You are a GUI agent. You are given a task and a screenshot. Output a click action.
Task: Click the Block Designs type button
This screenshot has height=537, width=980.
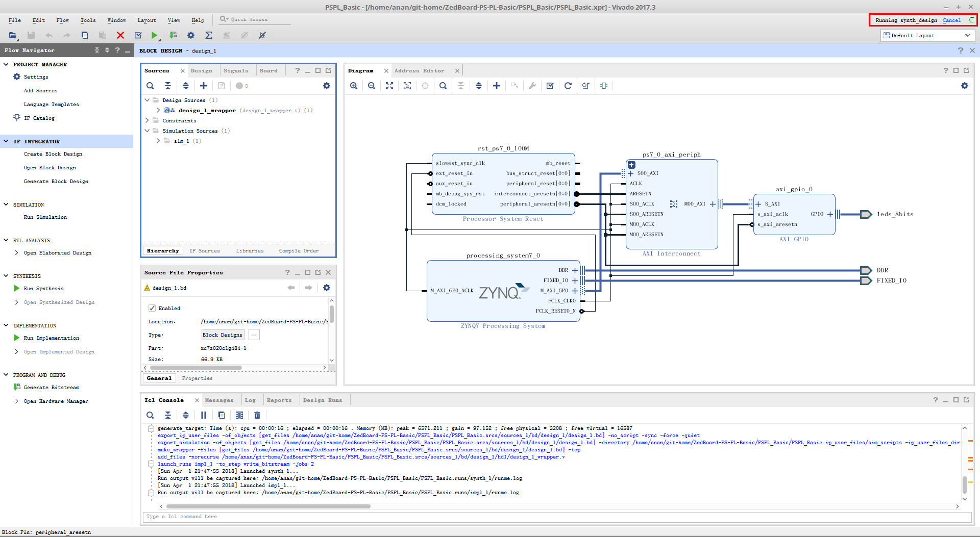point(223,335)
